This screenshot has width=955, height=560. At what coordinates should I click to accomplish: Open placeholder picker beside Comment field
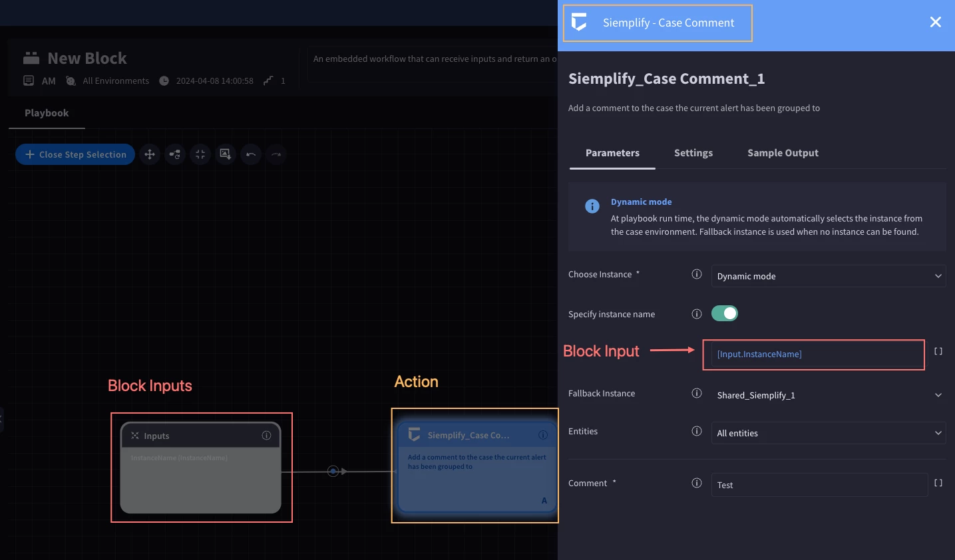click(938, 483)
